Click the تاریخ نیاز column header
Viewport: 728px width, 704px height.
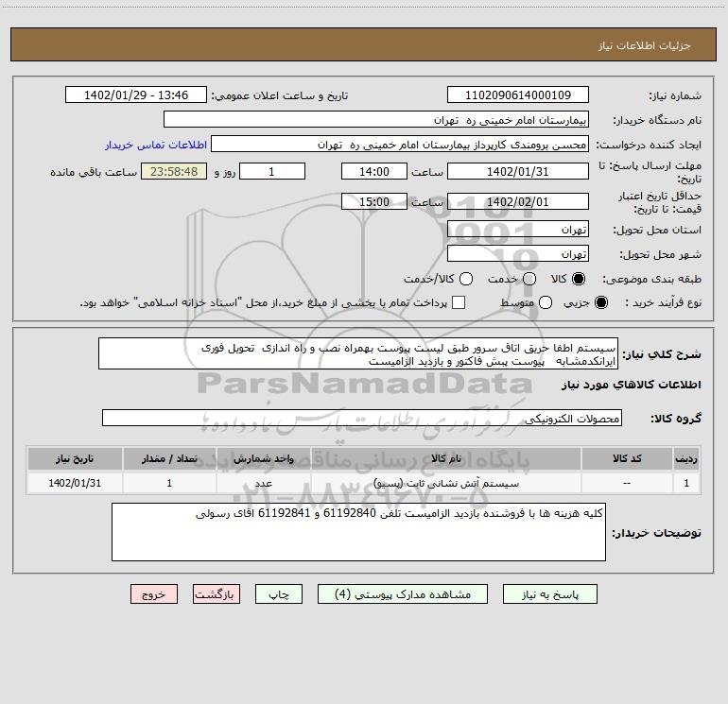(75, 458)
